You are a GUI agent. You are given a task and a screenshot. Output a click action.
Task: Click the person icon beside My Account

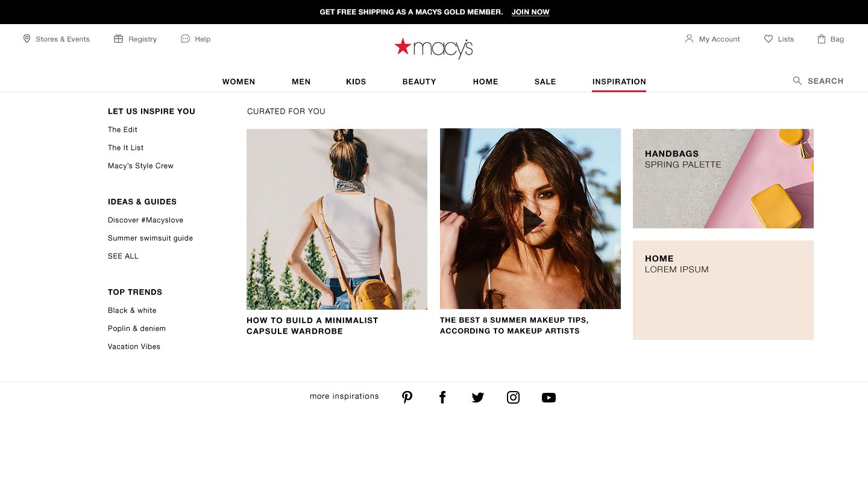point(689,39)
